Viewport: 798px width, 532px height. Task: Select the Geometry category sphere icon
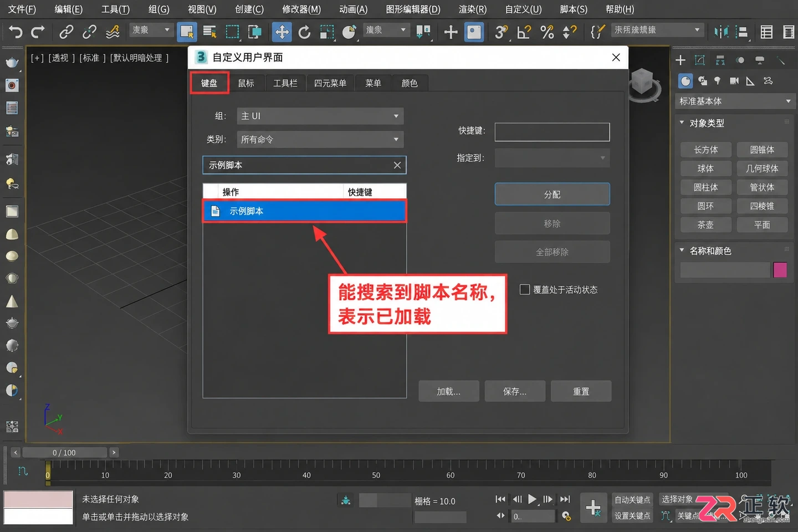tap(686, 81)
